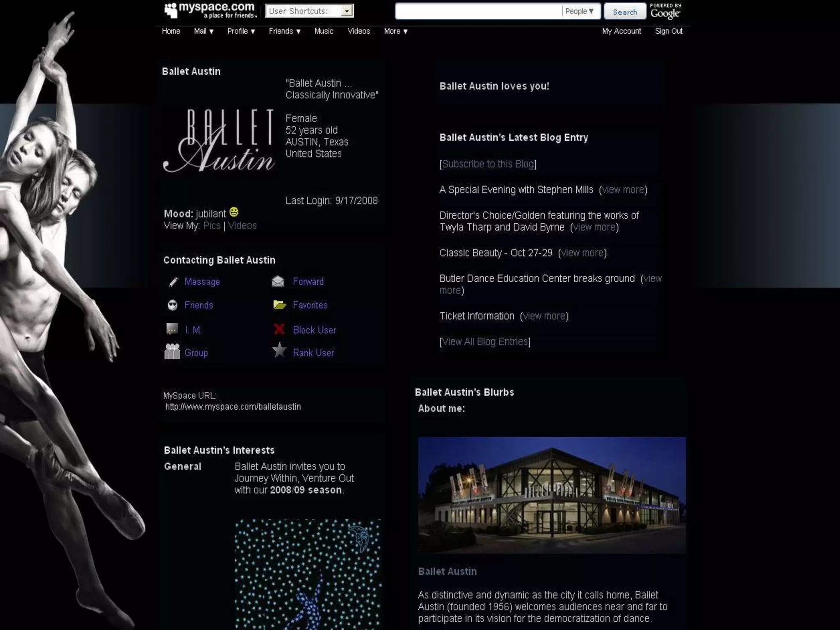Click the Ballet Austin building photo
Viewport: 840px width, 630px height.
[552, 495]
